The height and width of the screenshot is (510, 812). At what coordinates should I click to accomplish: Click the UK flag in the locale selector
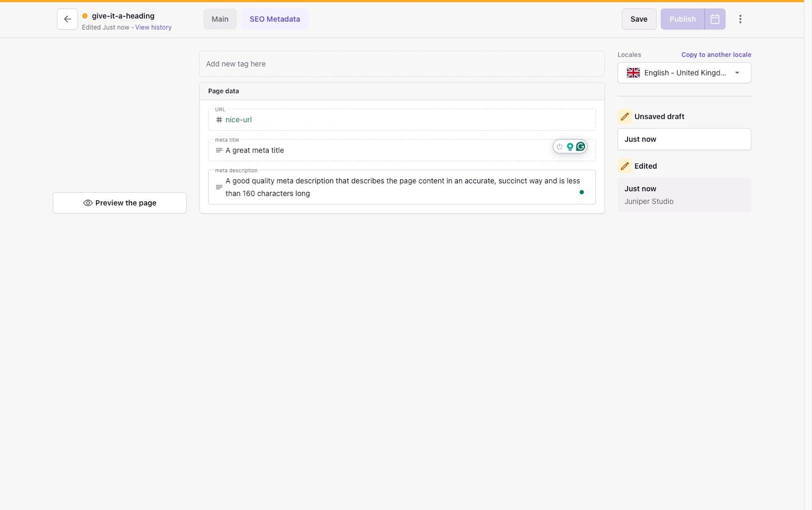pos(633,72)
